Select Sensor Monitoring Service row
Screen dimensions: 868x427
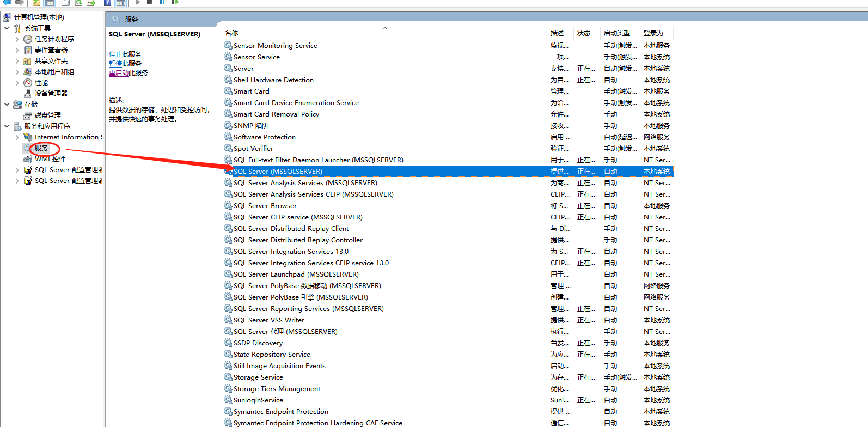point(448,45)
